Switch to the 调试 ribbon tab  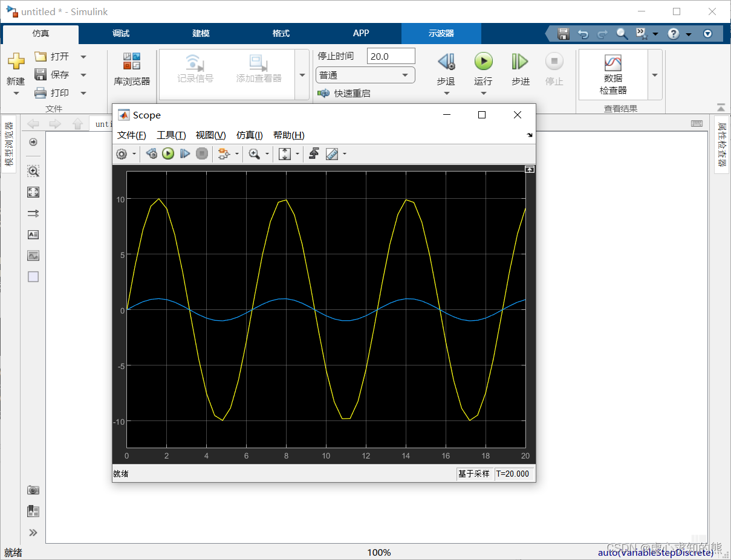point(121,34)
